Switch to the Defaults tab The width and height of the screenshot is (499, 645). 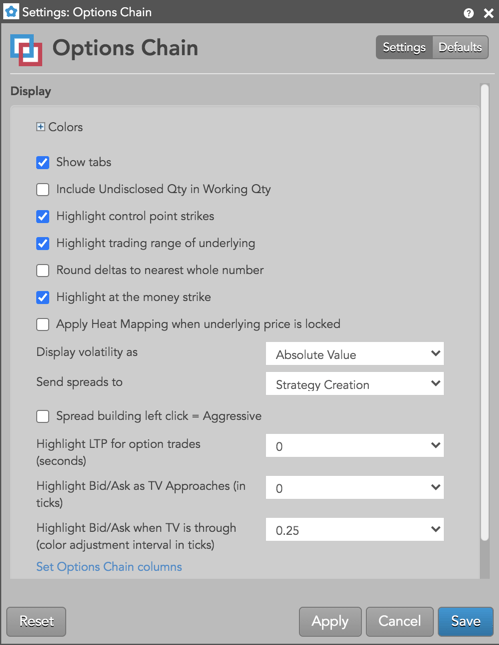tap(460, 47)
